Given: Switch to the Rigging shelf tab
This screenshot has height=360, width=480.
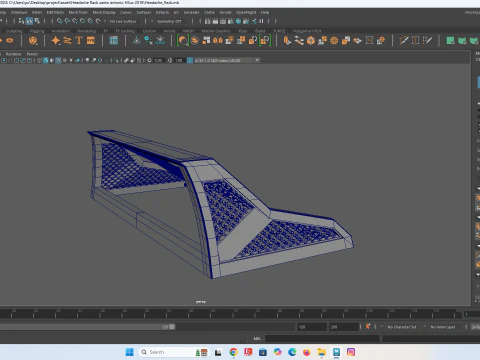Looking at the screenshot, I should click(x=37, y=31).
